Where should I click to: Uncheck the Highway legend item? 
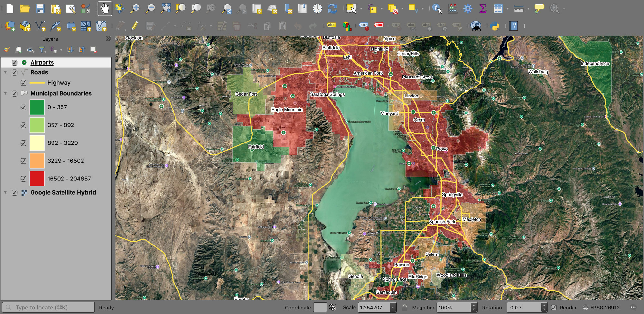point(24,83)
